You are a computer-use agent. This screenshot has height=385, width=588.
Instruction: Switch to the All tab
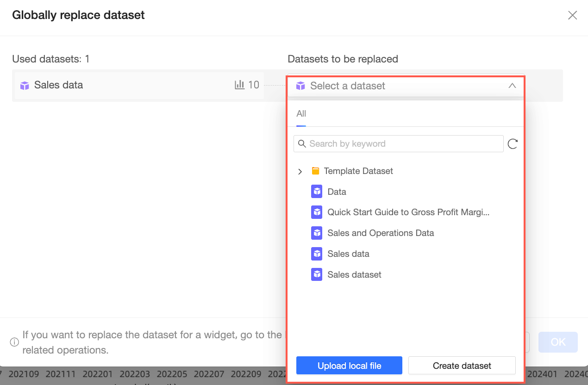pyautogui.click(x=301, y=114)
